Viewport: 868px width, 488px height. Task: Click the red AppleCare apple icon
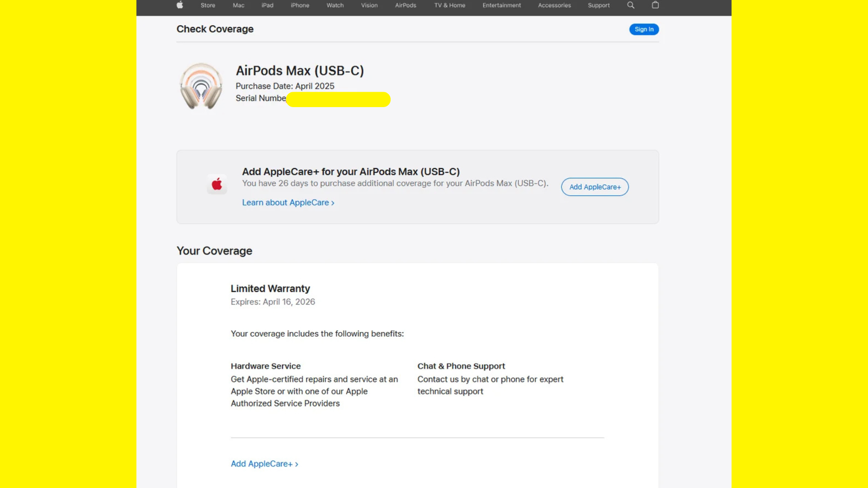point(217,184)
